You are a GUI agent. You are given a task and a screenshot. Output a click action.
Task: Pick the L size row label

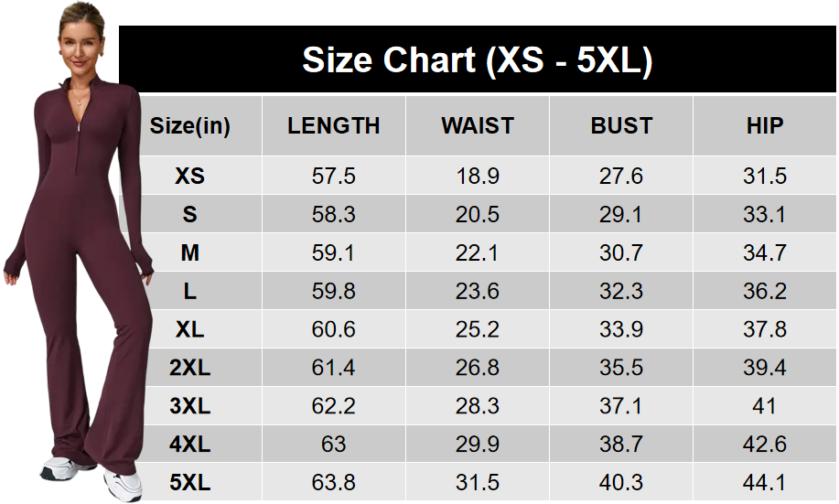pyautogui.click(x=190, y=292)
